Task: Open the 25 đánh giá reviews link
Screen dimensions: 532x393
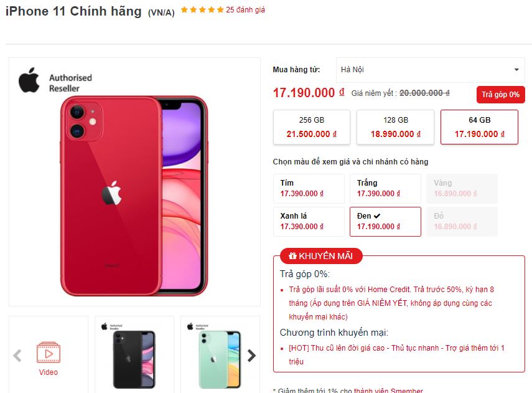Action: pyautogui.click(x=245, y=10)
